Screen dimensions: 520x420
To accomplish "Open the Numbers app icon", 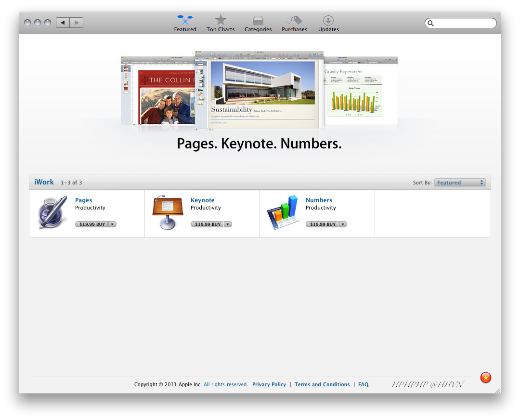I will click(x=282, y=212).
